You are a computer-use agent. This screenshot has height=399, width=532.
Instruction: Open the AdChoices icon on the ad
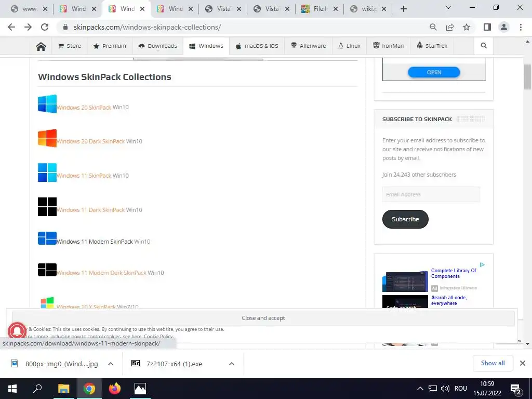coord(482,264)
